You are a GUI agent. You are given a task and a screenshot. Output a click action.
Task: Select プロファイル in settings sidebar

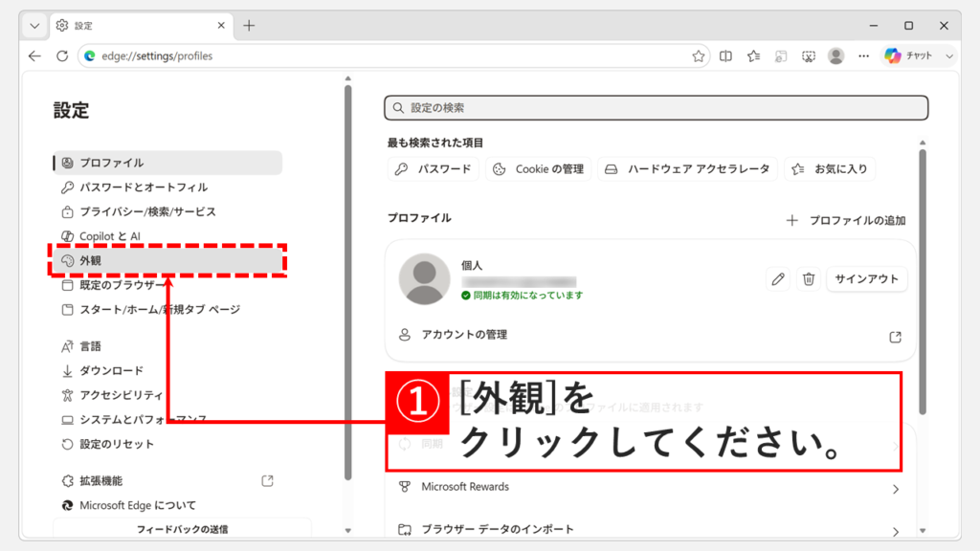point(167,163)
